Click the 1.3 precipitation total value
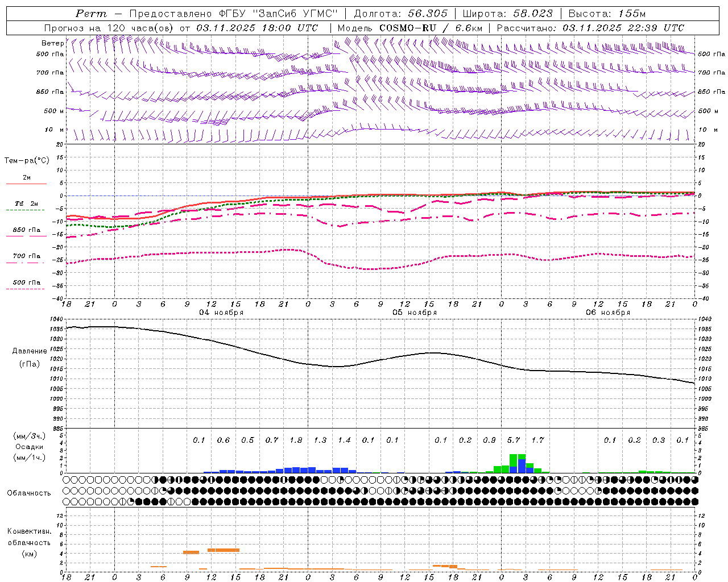 pos(320,440)
